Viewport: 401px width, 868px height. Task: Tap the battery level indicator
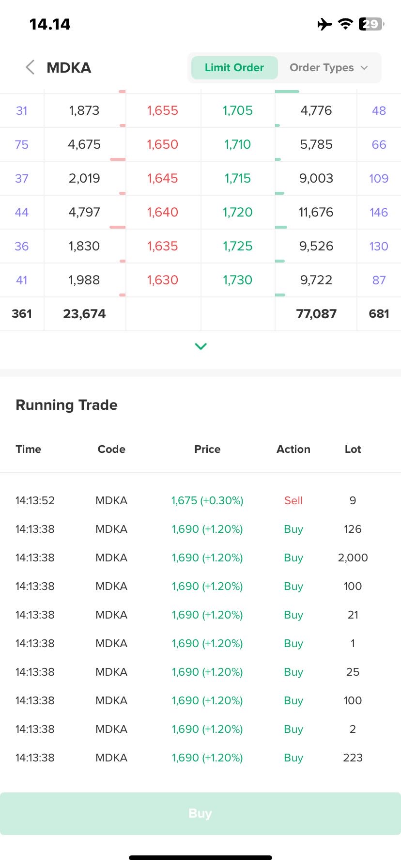[371, 24]
